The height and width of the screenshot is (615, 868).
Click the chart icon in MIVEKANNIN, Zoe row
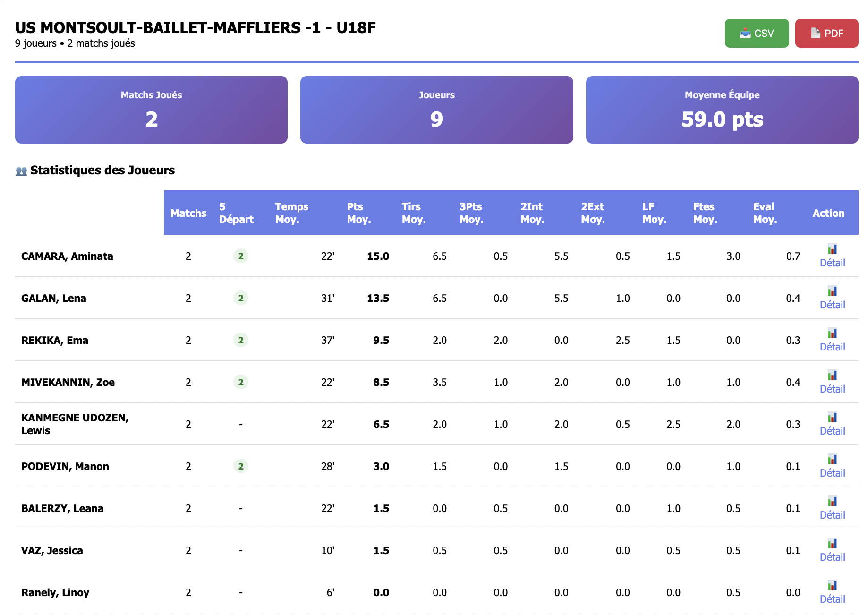832,375
